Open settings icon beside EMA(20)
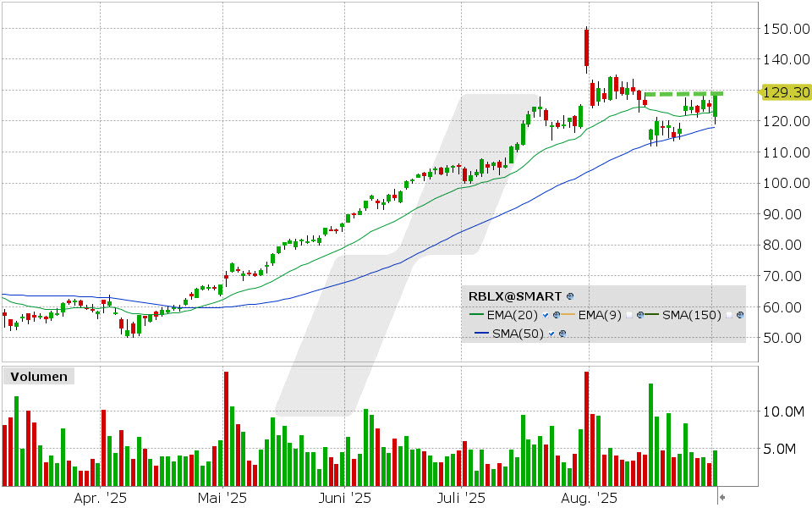 tap(557, 315)
